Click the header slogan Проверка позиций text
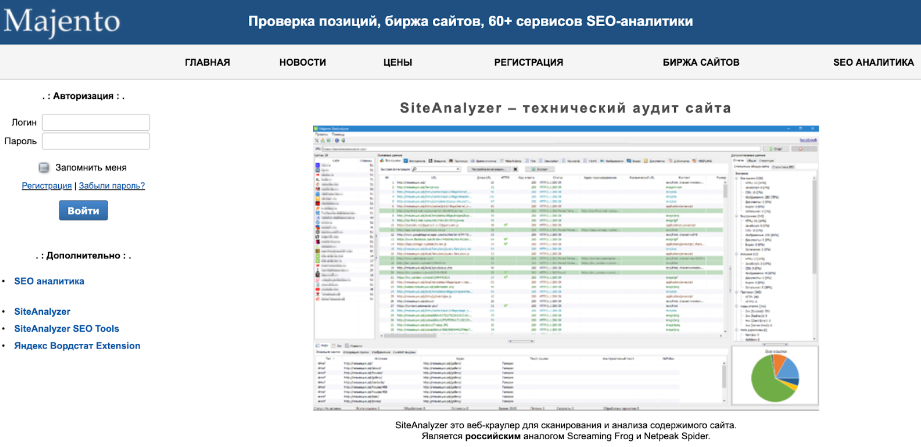Screen dimensions: 921x447 coord(470,22)
